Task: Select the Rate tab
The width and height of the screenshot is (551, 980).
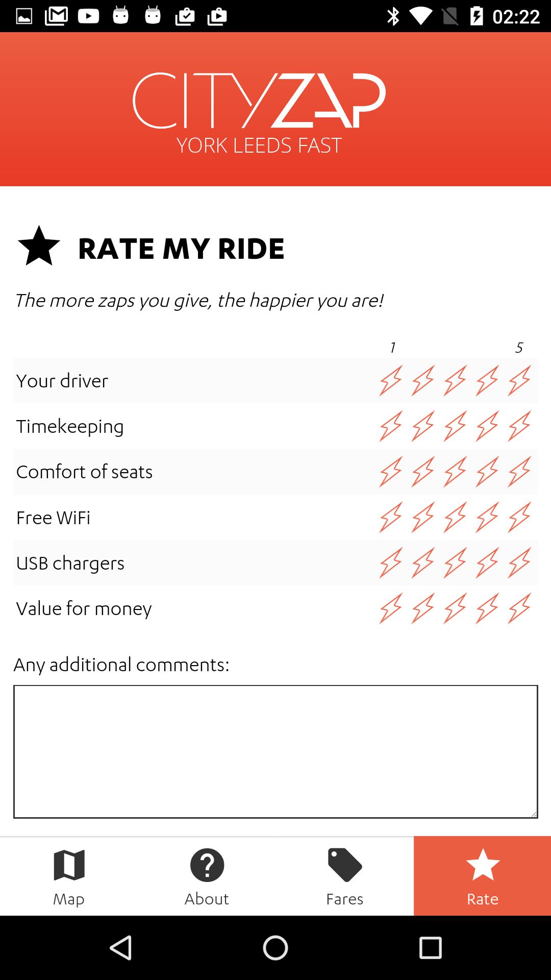Action: click(483, 876)
